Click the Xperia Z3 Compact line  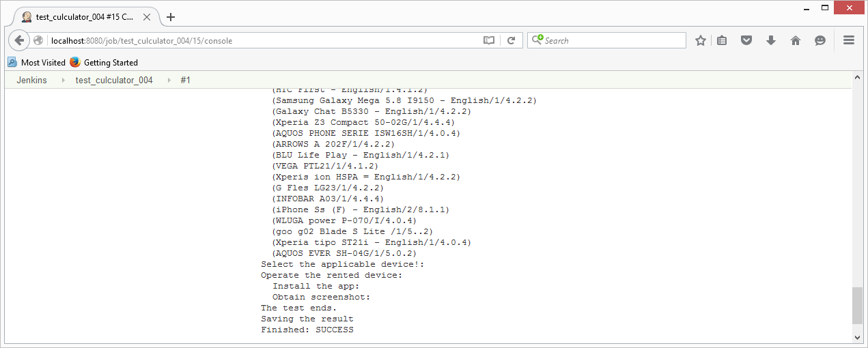point(363,122)
